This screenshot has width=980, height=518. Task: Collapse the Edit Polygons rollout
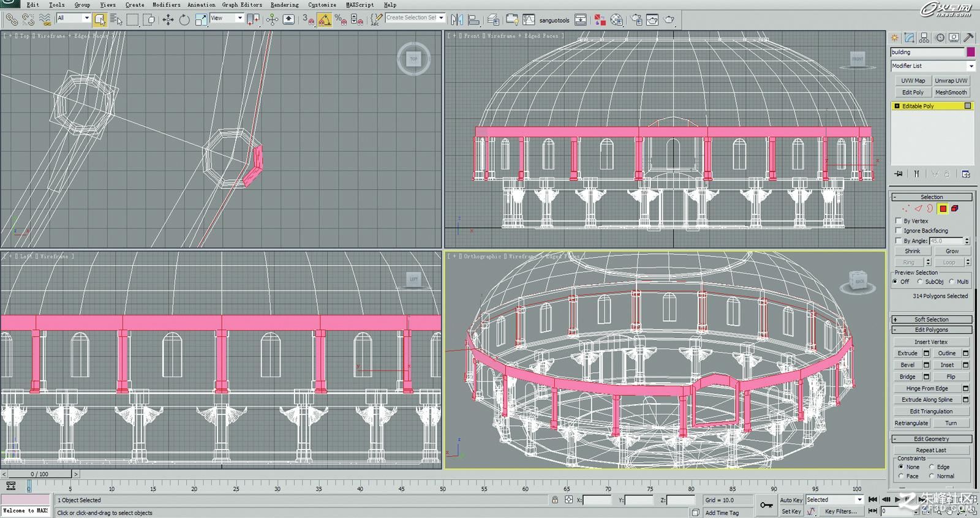point(932,330)
